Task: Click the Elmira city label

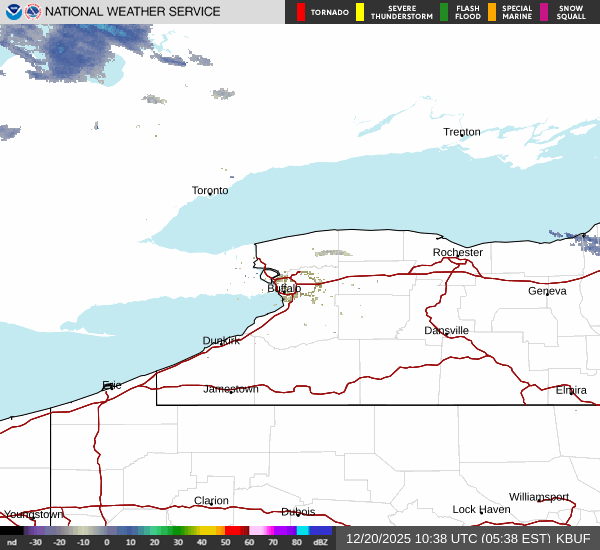Action: (571, 390)
